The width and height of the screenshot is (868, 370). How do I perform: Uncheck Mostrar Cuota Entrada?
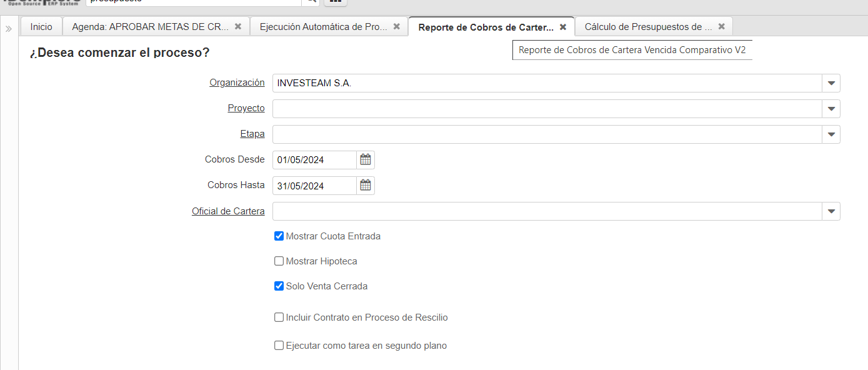click(279, 236)
